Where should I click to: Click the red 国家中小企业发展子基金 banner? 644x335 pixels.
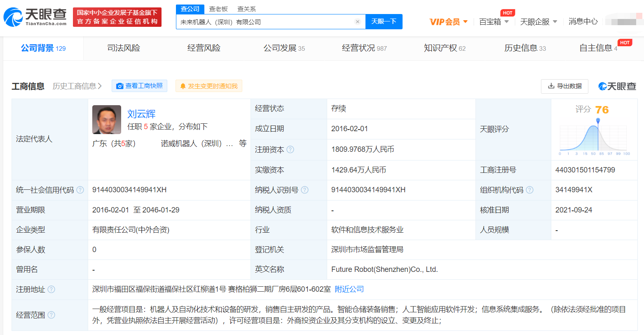117,17
